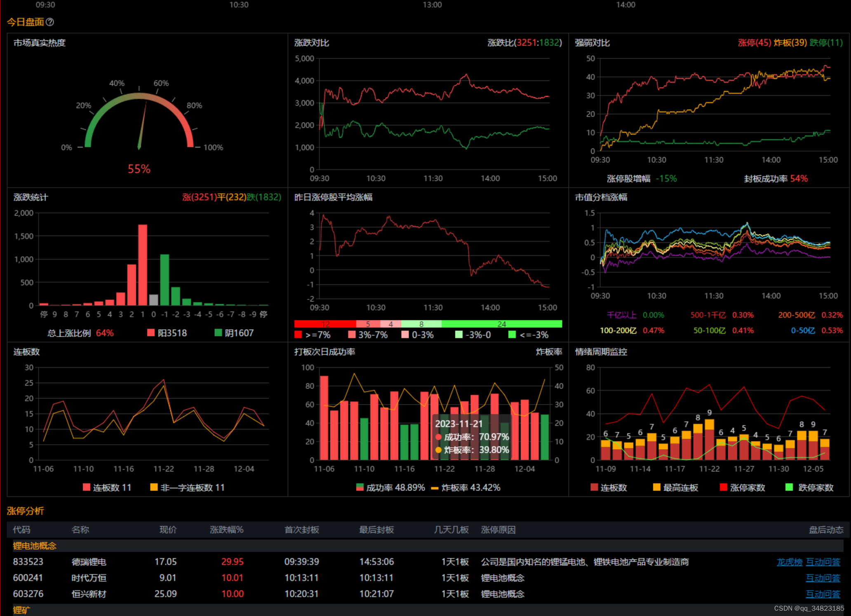Viewport: 851px width, 616px height.
Task: Click the gray 0 bar in 涨跌统计
Action: point(153,300)
